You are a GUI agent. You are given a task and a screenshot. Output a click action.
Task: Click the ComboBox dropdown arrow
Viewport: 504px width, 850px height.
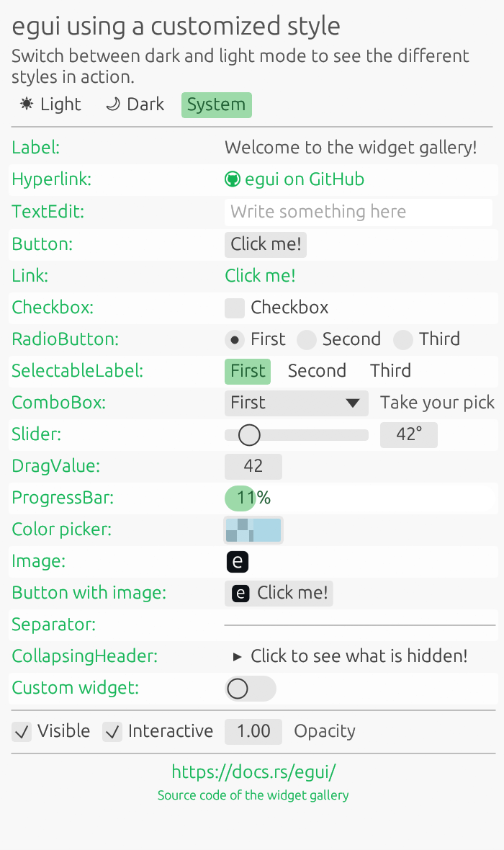click(x=353, y=403)
